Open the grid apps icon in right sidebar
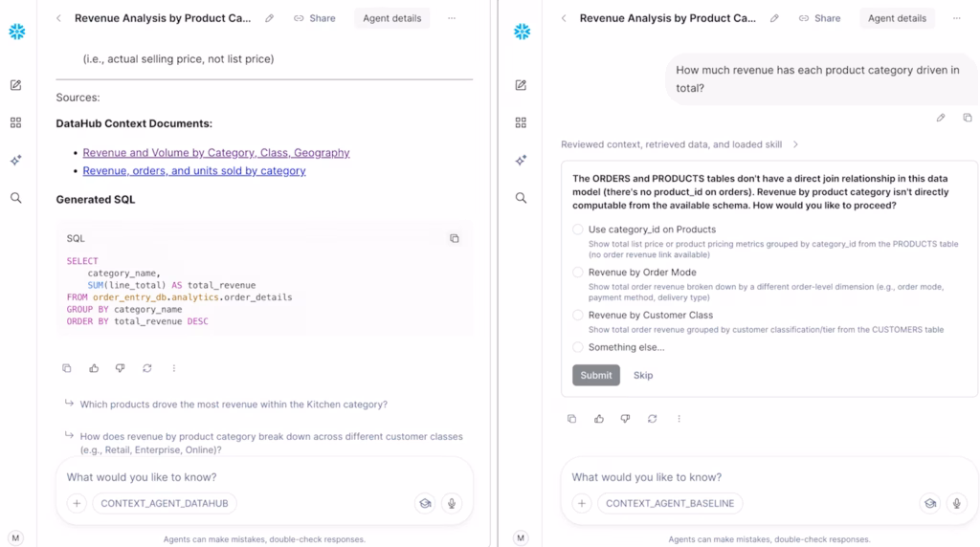Viewport: 980px width, 547px height. coord(521,122)
